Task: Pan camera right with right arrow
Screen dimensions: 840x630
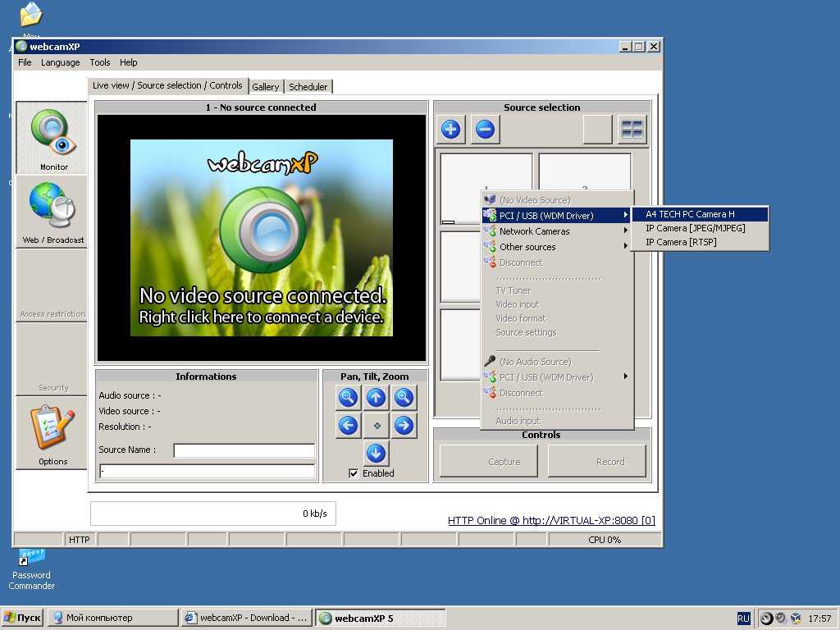Action: pos(403,425)
